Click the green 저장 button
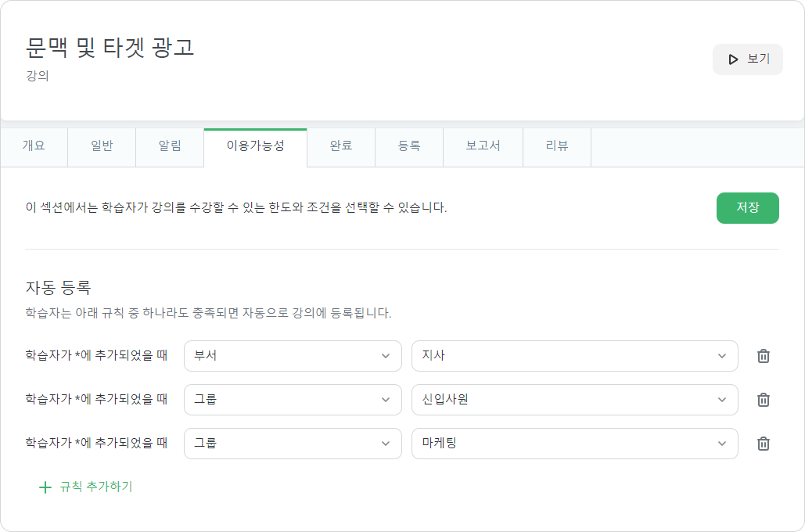Image resolution: width=805 pixels, height=532 pixels. (x=748, y=208)
